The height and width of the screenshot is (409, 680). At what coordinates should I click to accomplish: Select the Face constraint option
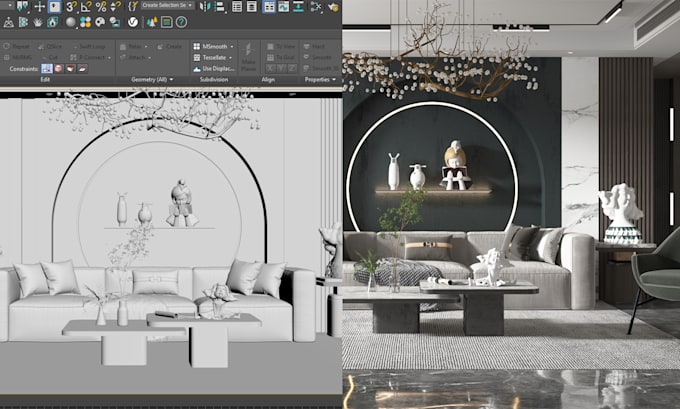click(x=70, y=69)
